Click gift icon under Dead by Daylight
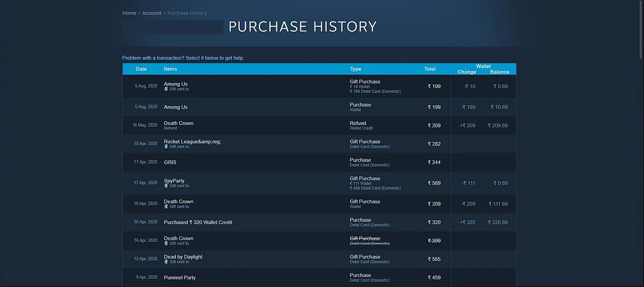The image size is (644, 287). 166,262
